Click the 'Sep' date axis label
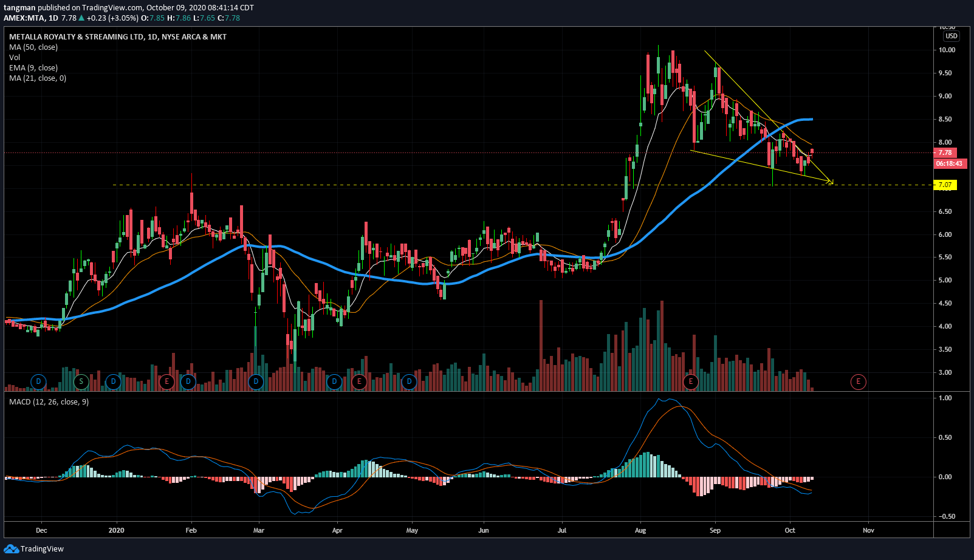Viewport: 974px width, 560px height. 715,530
